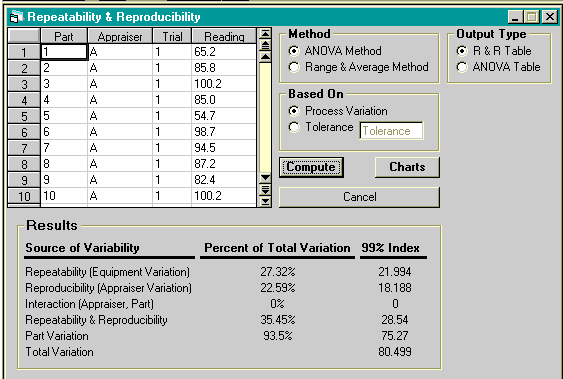Click Repeatability percent value 27.32%
563x379 pixels.
[278, 272]
